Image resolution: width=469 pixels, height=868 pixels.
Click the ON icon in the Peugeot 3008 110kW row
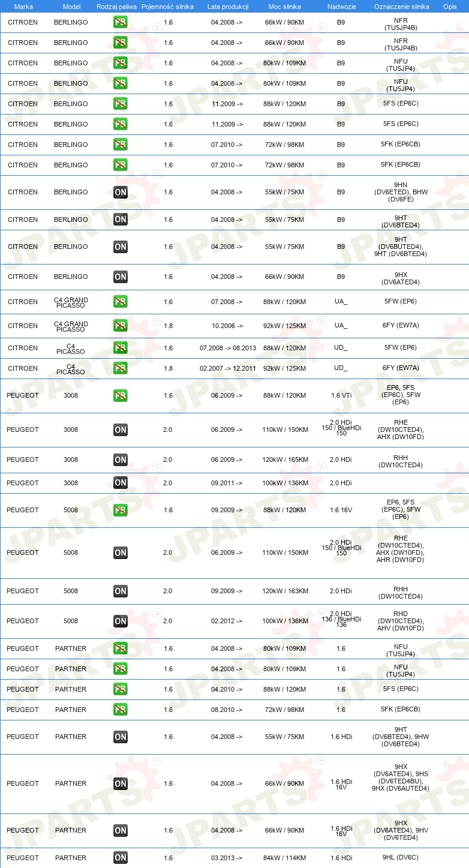click(121, 430)
